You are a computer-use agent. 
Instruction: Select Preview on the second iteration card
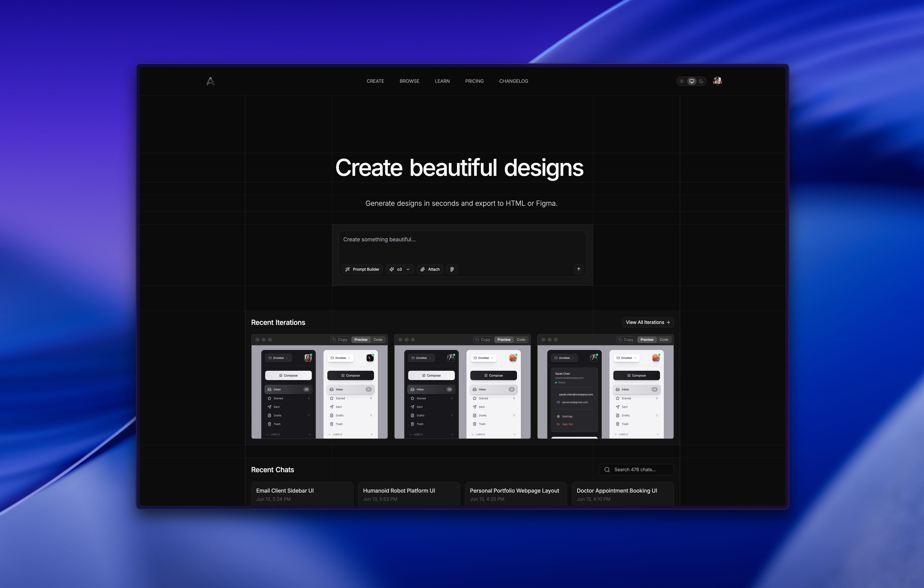click(x=504, y=340)
